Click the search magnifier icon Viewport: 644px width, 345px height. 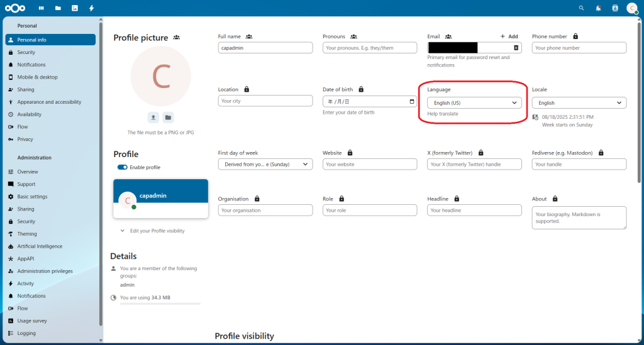click(581, 8)
